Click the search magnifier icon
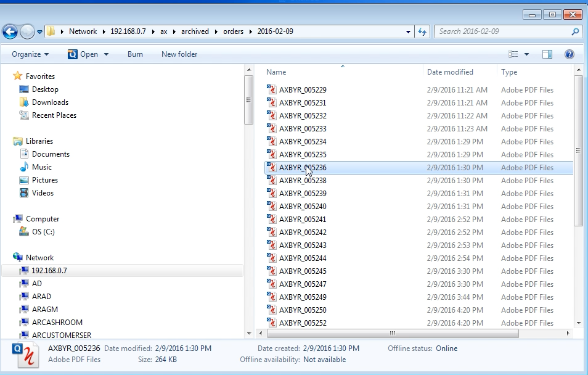588x375 pixels. coord(575,31)
